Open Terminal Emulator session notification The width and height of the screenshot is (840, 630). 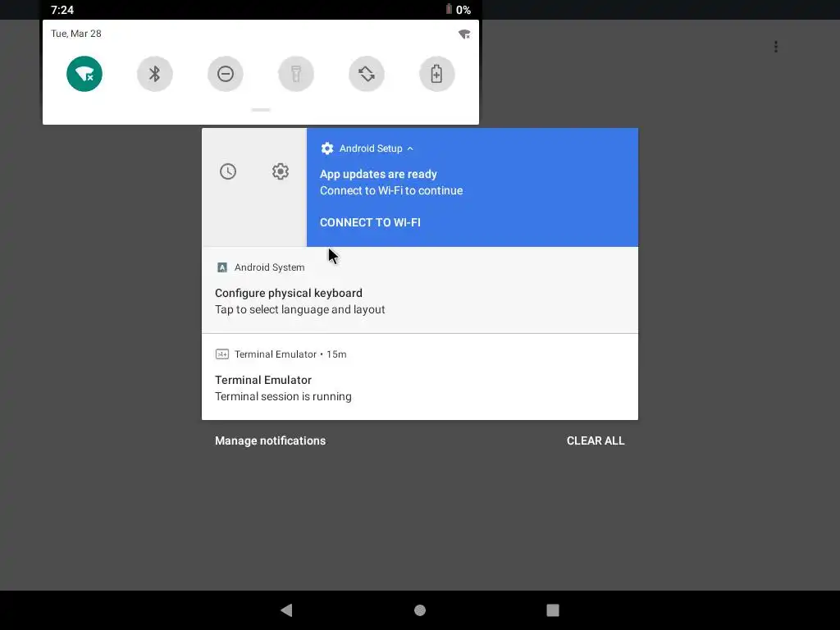(x=420, y=377)
